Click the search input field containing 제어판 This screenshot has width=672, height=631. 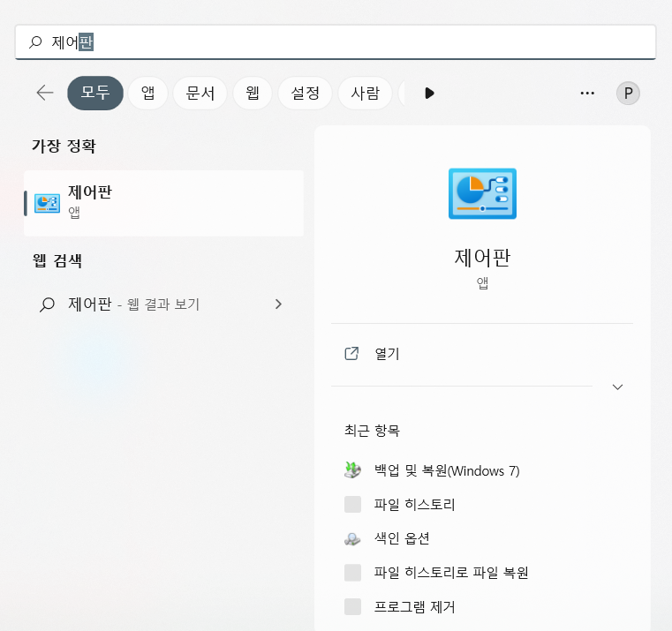click(336, 42)
